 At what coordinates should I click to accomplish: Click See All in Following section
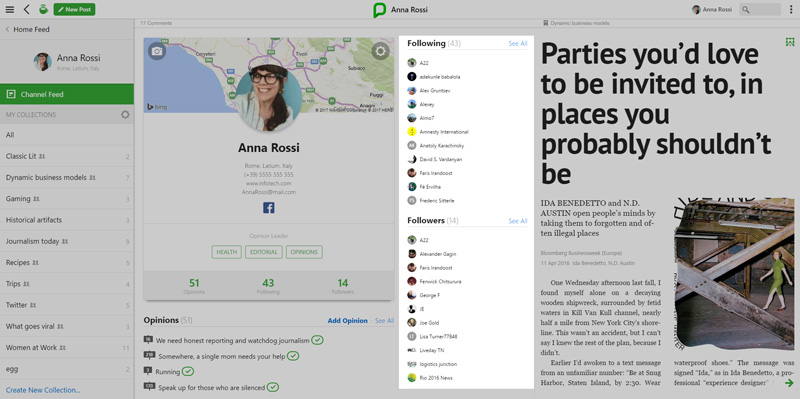tap(518, 44)
